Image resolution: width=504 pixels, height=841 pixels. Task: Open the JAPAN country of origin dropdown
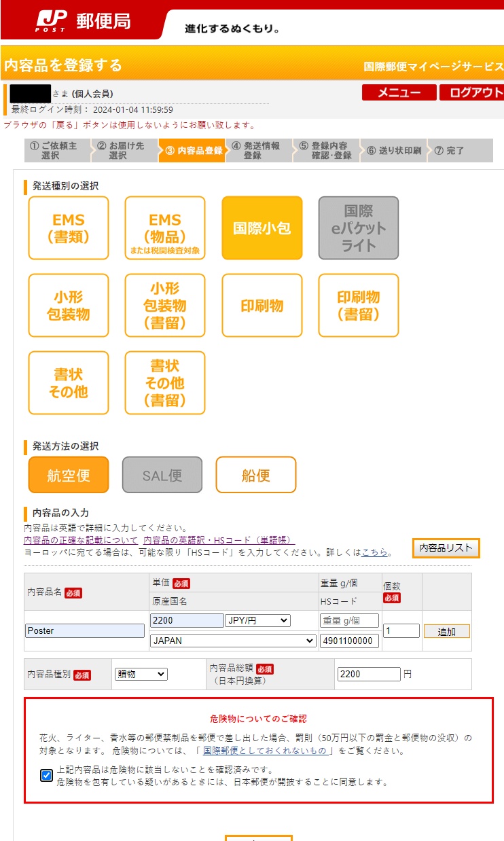coord(233,641)
